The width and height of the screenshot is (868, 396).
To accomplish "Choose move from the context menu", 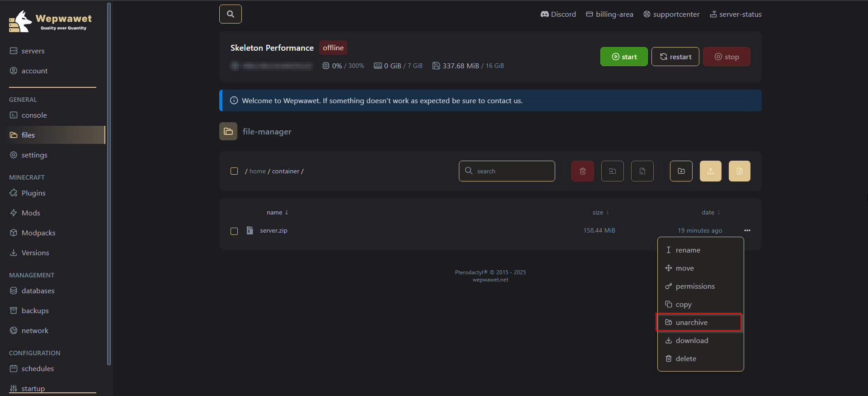I will (700, 268).
